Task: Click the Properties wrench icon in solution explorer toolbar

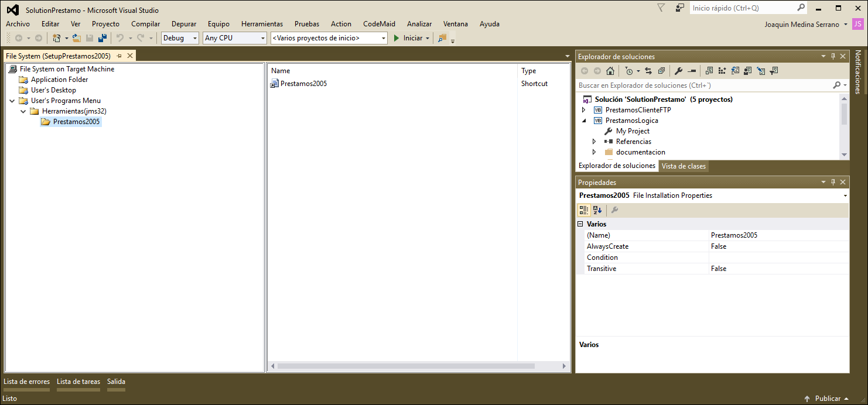Action: coord(679,71)
